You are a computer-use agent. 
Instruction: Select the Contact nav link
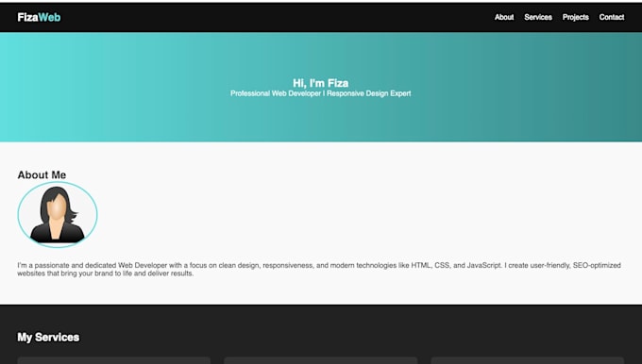pos(612,17)
